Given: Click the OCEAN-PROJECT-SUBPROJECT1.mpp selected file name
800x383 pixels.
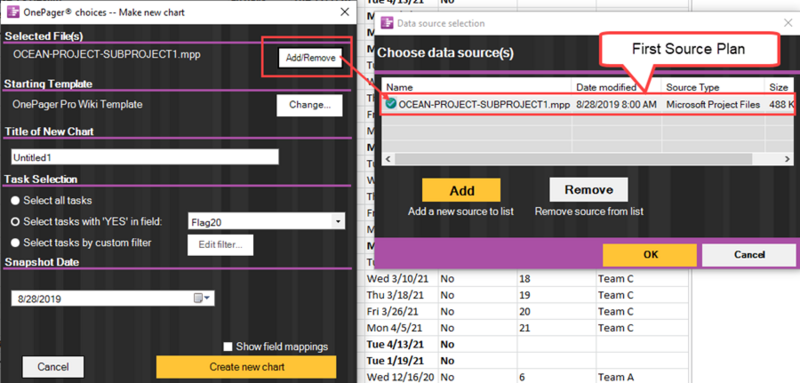Looking at the screenshot, I should click(x=107, y=55).
